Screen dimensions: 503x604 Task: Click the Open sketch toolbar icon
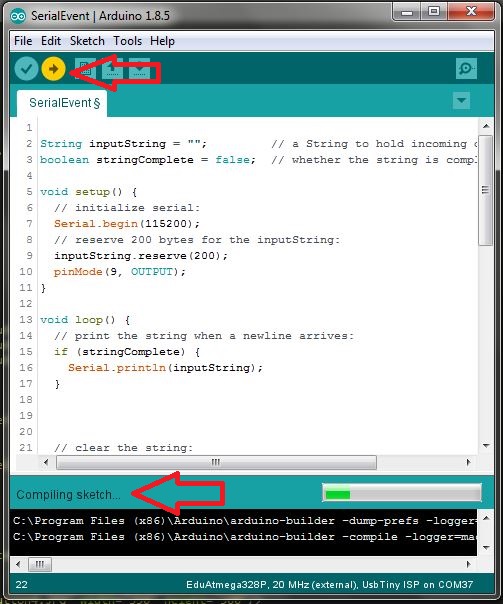(x=112, y=69)
